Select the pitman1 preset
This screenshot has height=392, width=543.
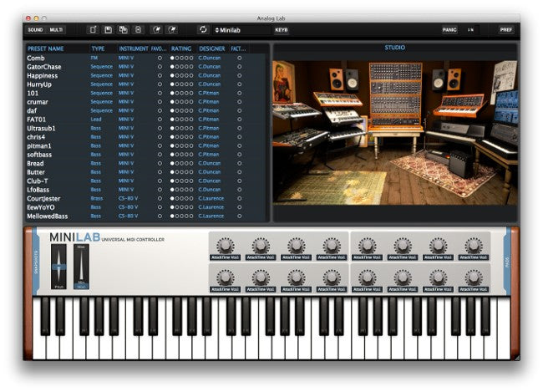(38, 146)
